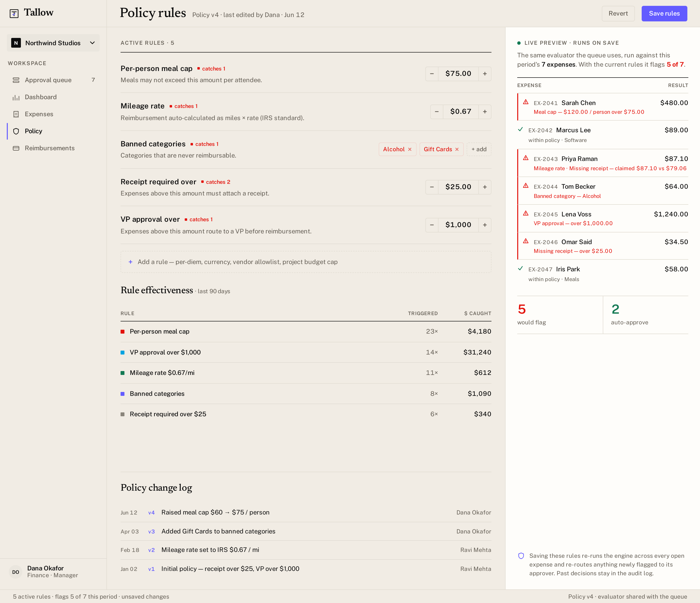
Task: Click the red Per-person meal cap swatch
Action: click(123, 332)
